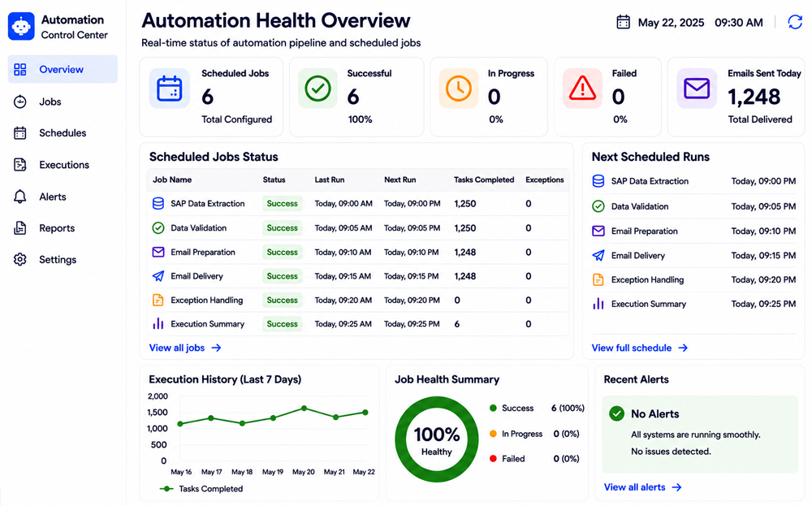812x506 pixels.
Task: Follow the View all jobs link
Action: pyautogui.click(x=185, y=348)
